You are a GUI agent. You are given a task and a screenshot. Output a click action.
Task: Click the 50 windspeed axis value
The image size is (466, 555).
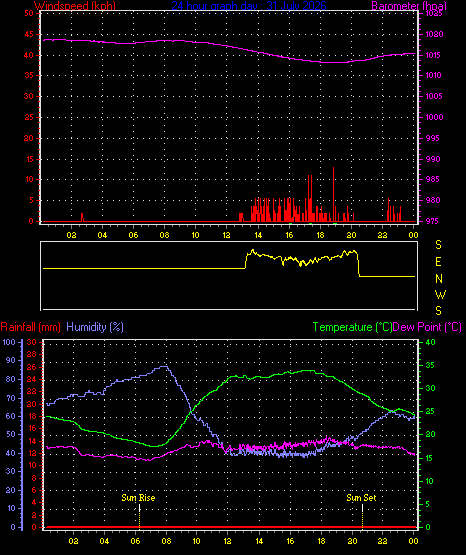[29, 13]
